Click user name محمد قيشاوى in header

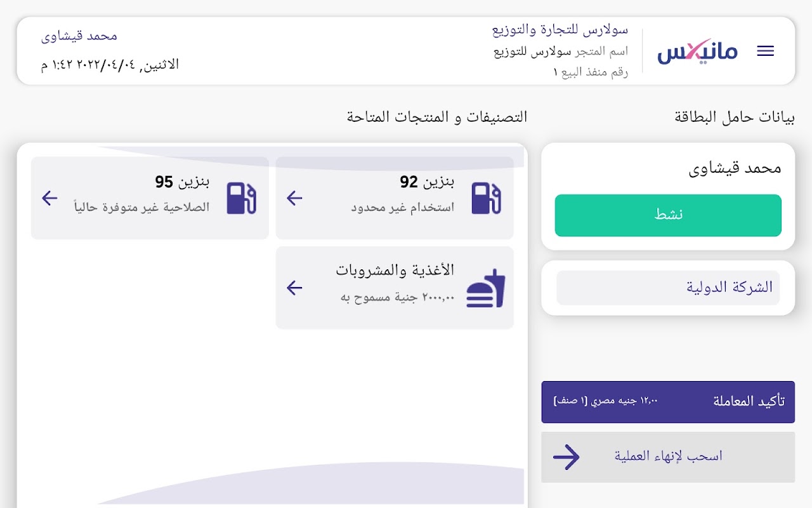pyautogui.click(x=79, y=36)
